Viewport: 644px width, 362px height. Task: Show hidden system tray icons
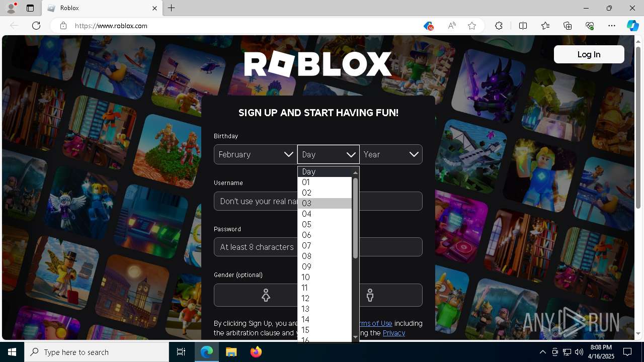(x=542, y=352)
